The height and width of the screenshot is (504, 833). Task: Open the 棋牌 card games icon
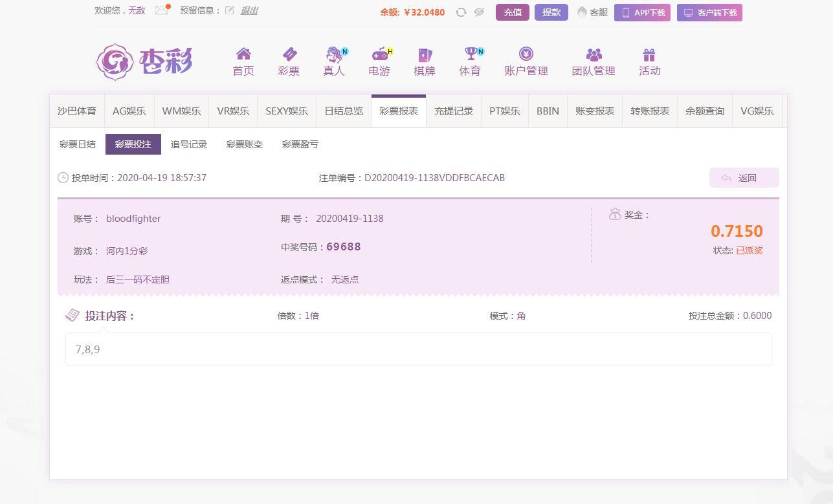tap(425, 55)
